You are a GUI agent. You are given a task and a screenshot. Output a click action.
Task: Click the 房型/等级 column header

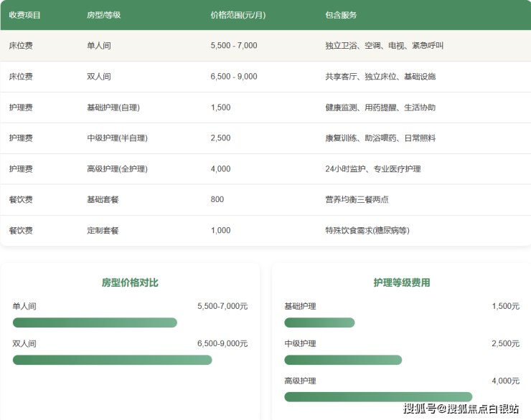(103, 15)
